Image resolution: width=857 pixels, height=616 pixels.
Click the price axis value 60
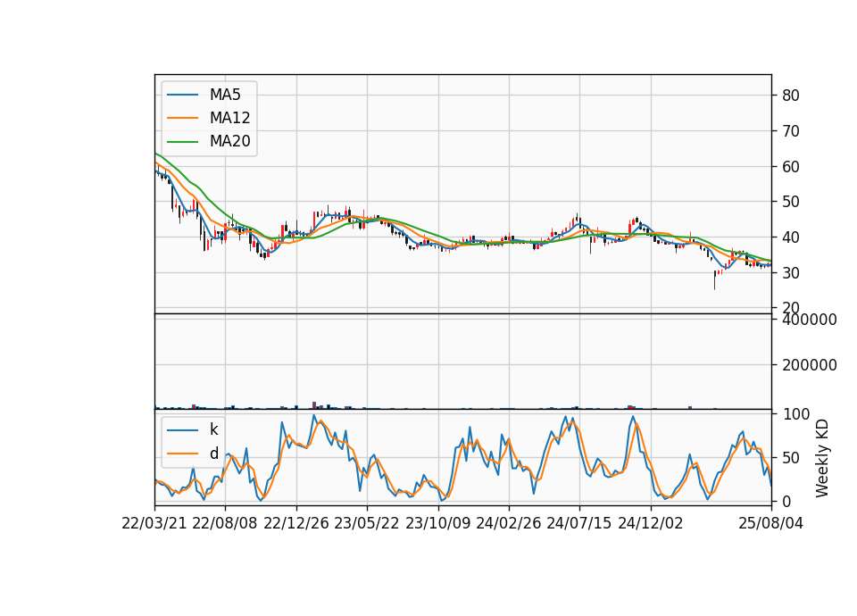tap(791, 167)
